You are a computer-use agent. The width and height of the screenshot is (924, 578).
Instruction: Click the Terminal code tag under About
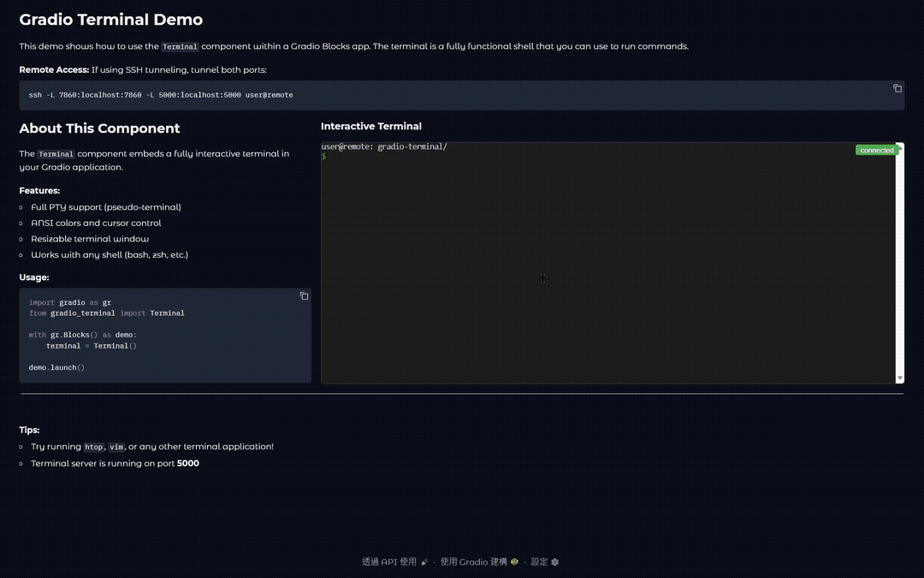(56, 154)
